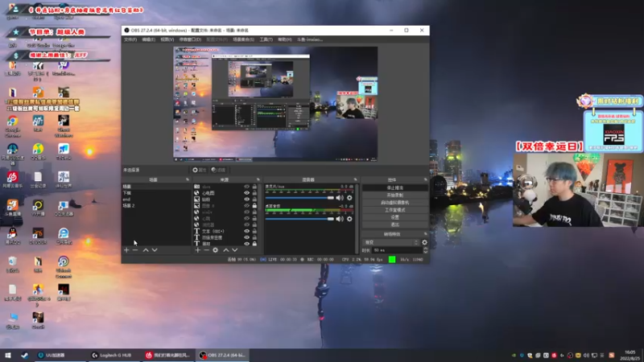644x362 pixels.
Task: Toggle 工作室模式 studio mode button
Action: click(394, 210)
